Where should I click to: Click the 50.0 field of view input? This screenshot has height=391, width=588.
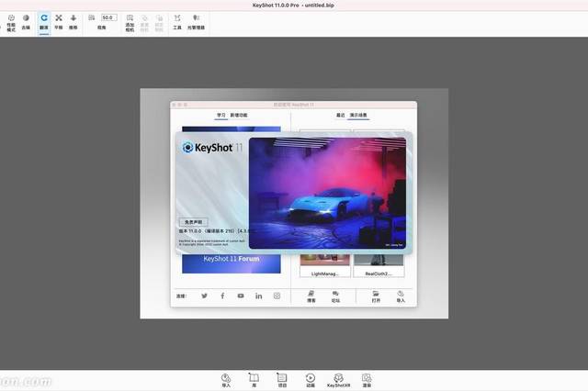pyautogui.click(x=109, y=17)
